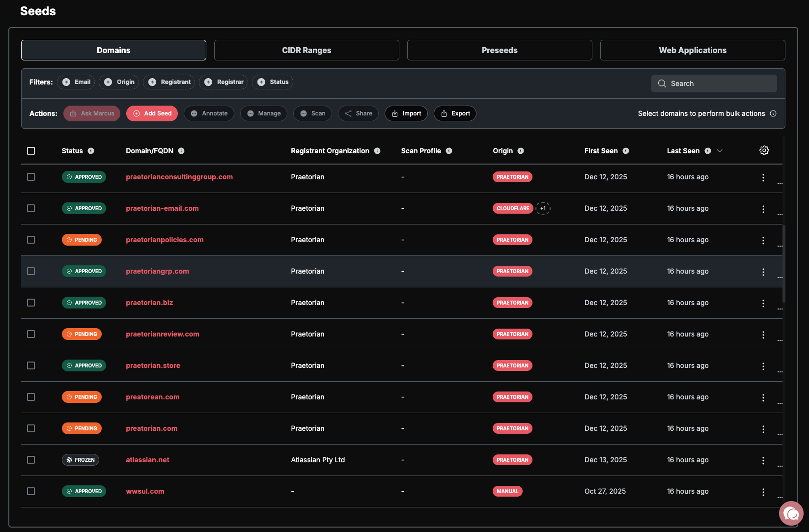Viewport: 809px width, 532px height.
Task: Switch to the Web Applications tab
Action: [693, 50]
